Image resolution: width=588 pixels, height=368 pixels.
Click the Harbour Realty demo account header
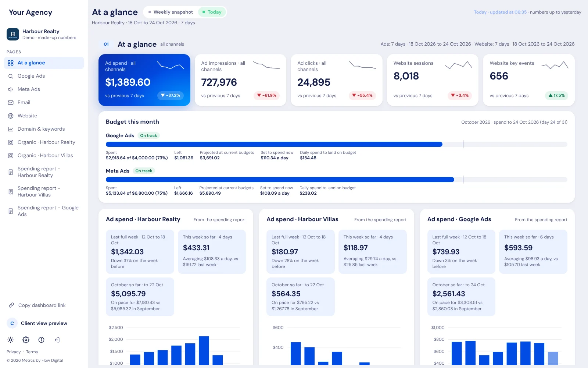pos(44,34)
